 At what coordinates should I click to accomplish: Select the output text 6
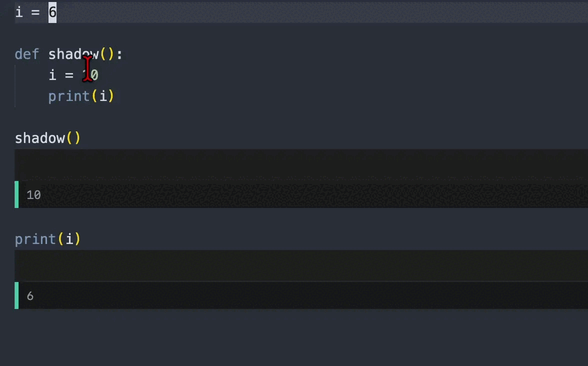pyautogui.click(x=30, y=296)
